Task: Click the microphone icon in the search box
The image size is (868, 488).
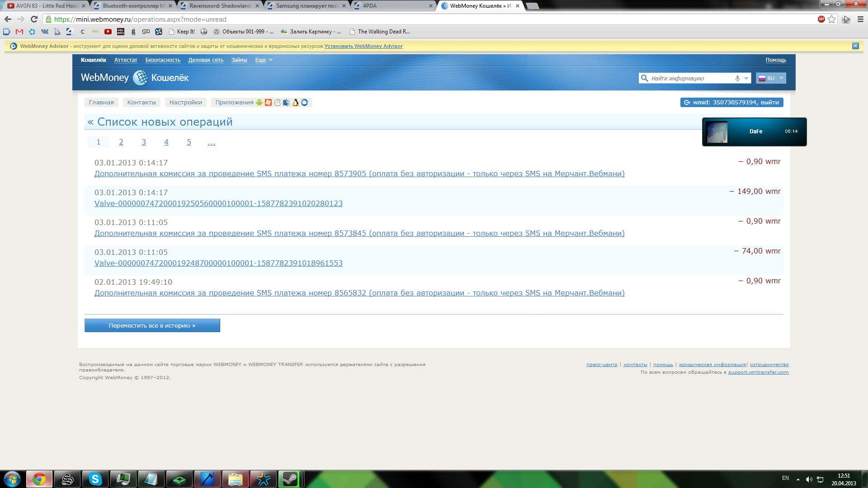Action: click(x=737, y=78)
